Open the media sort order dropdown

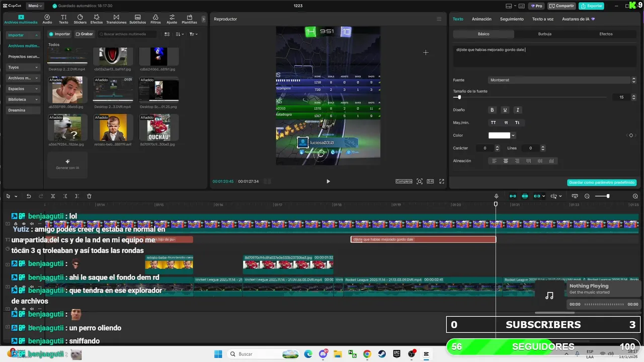click(180, 34)
